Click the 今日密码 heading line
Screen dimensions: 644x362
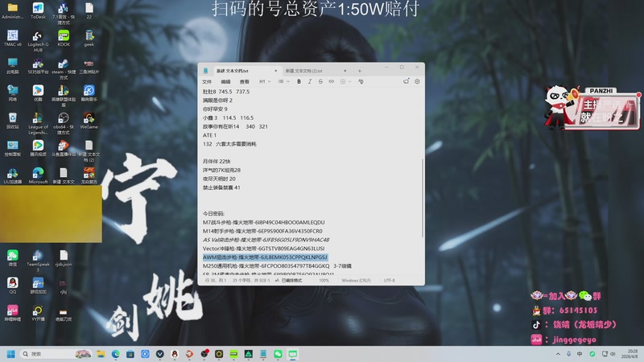coord(213,213)
